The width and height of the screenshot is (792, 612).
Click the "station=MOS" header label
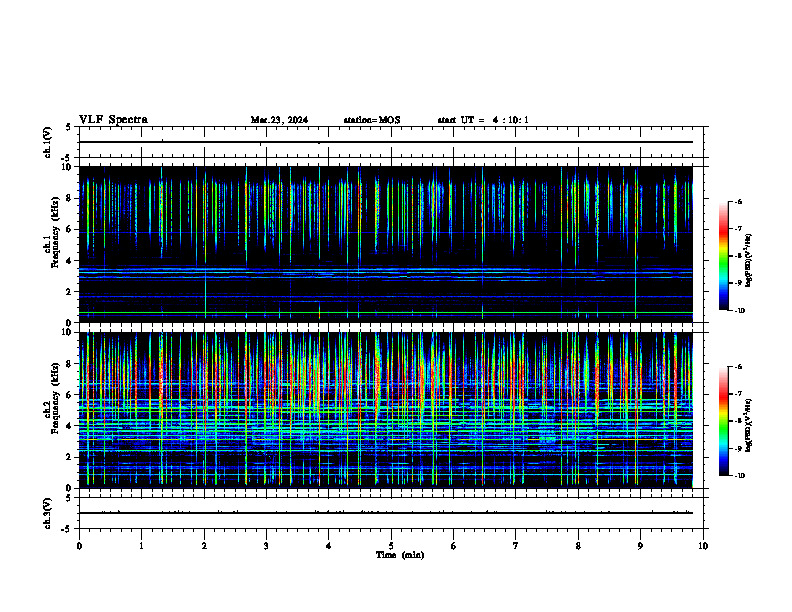coord(372,120)
